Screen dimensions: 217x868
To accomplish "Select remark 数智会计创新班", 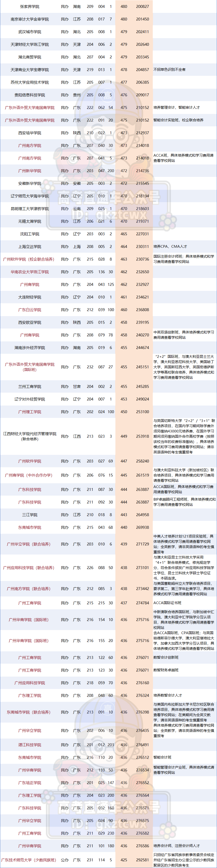I will tap(166, 657).
